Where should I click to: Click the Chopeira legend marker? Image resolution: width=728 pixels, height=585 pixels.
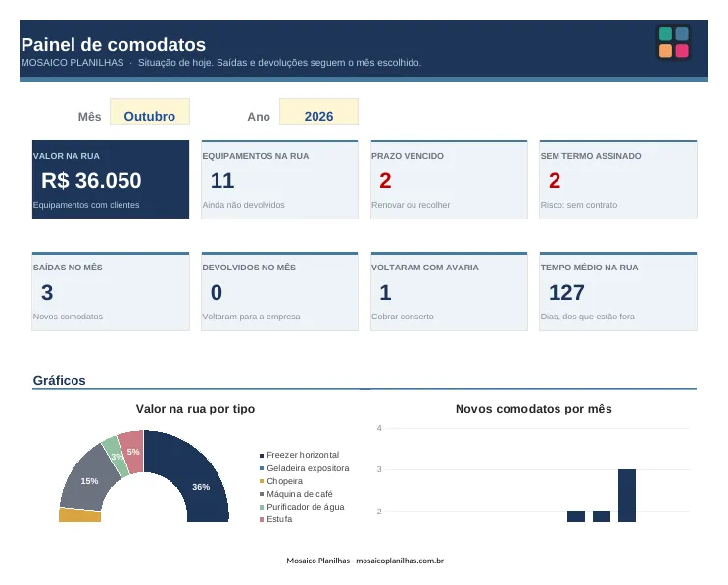pos(262,481)
